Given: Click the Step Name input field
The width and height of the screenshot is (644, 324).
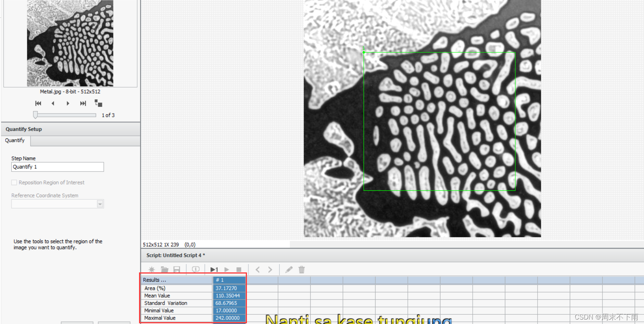Looking at the screenshot, I should [x=57, y=167].
